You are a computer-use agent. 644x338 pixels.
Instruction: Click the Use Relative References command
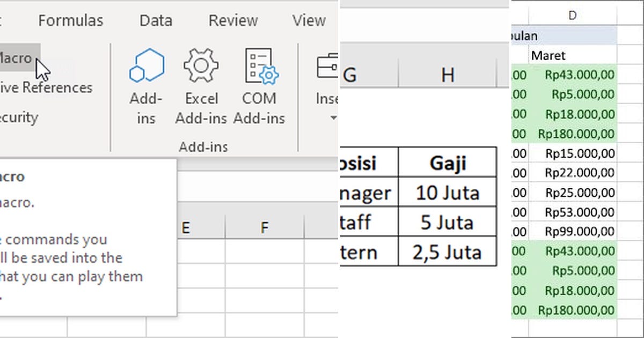pos(47,87)
